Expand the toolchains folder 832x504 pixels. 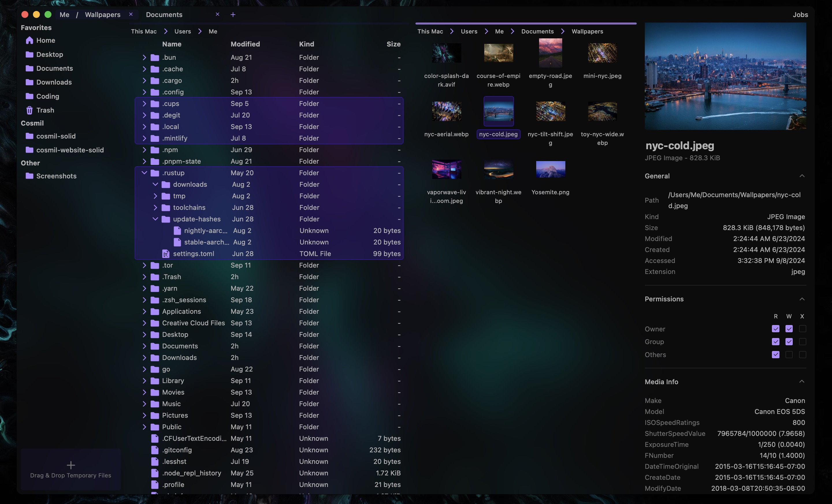tap(155, 208)
